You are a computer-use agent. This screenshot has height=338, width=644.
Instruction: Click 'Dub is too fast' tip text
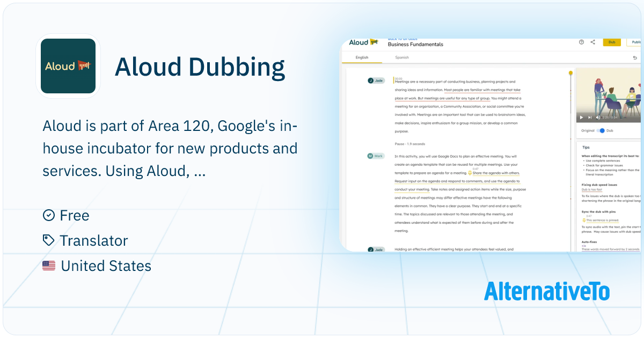[x=592, y=189]
